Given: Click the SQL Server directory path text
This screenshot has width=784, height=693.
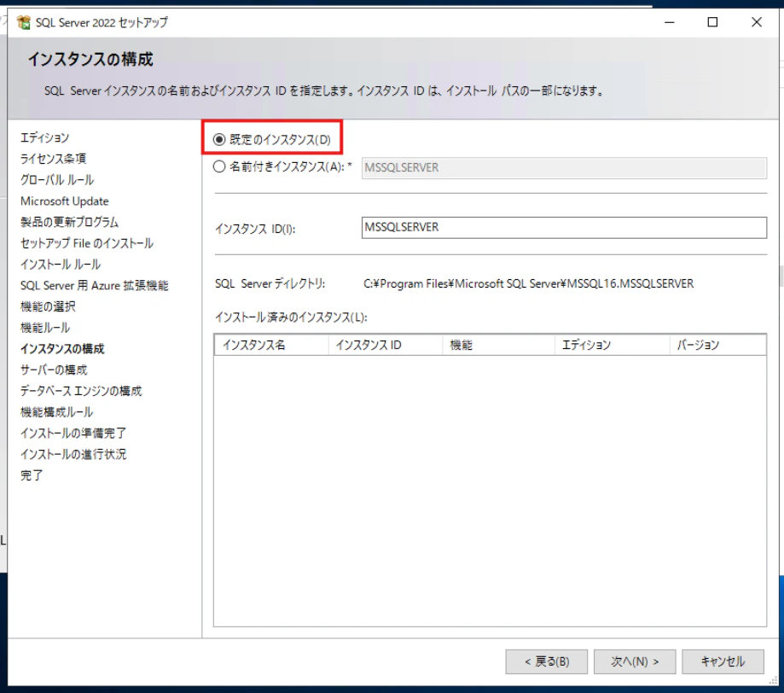Looking at the screenshot, I should point(529,283).
